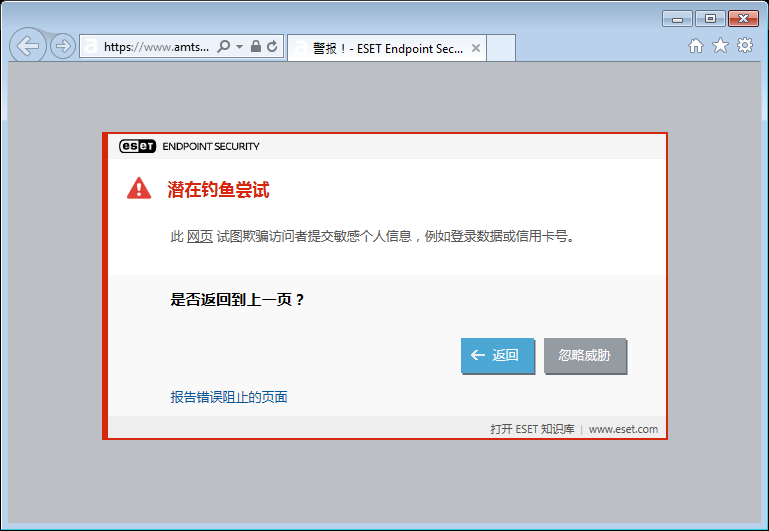Click the ESET logo in the alert header
Screen dimensions: 769x531
[137, 146]
